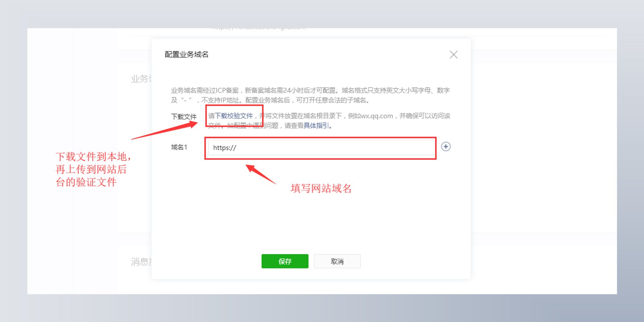Click the dimmed 消息 section heading behind the dialog

point(141,262)
